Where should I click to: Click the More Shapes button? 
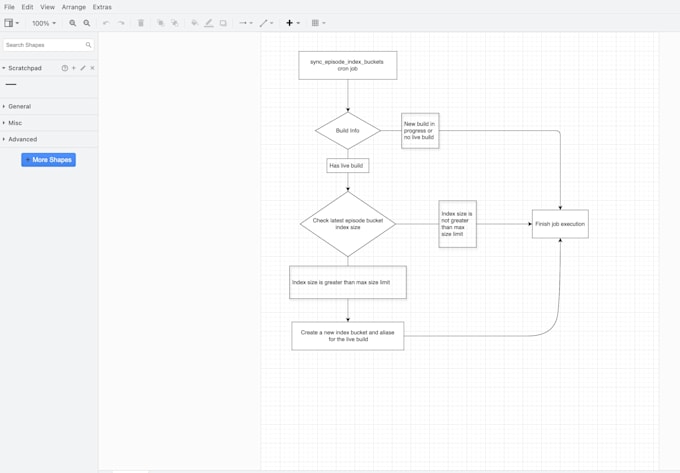coord(49,160)
